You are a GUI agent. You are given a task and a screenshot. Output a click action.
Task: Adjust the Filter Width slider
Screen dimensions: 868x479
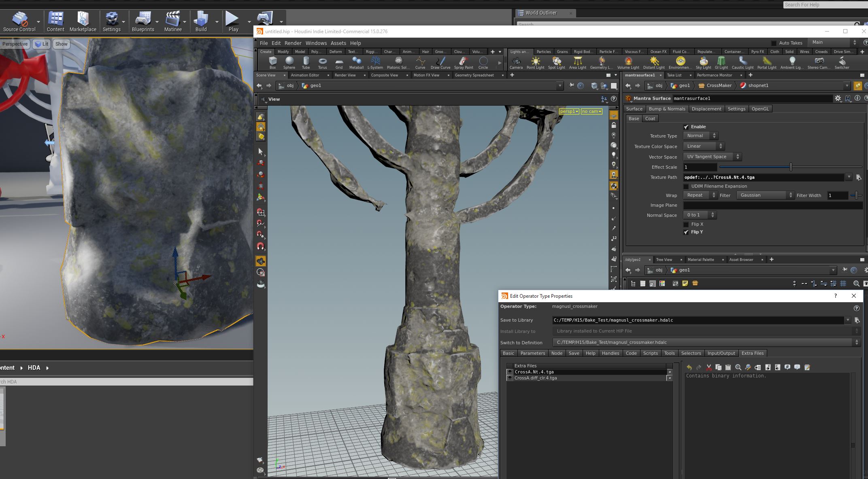click(x=856, y=195)
